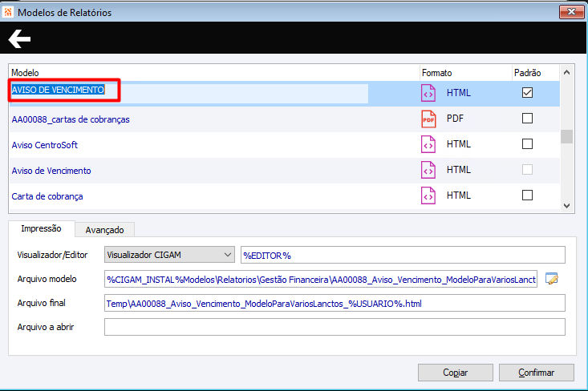
Task: Click the Arquivo modelo path field
Action: point(321,279)
